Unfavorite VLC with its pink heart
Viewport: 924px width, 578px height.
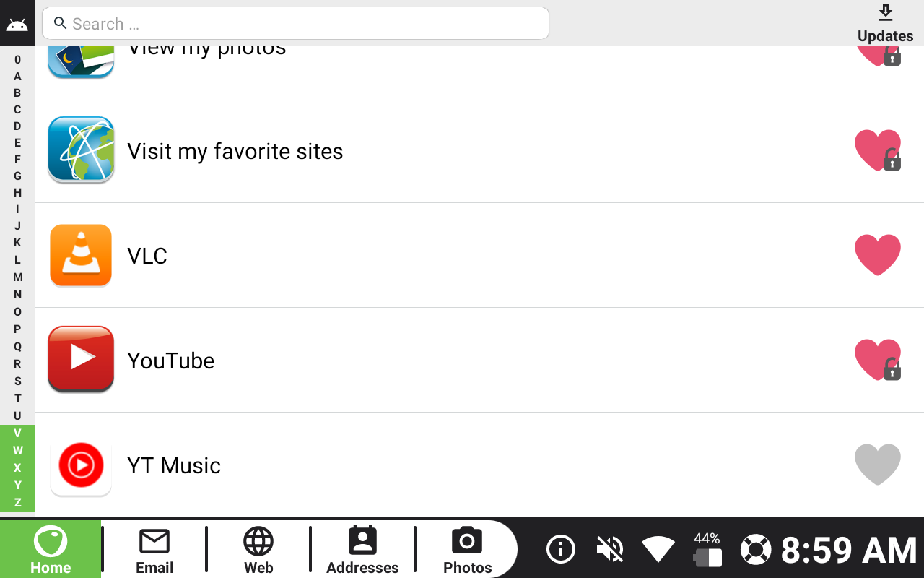coord(878,255)
